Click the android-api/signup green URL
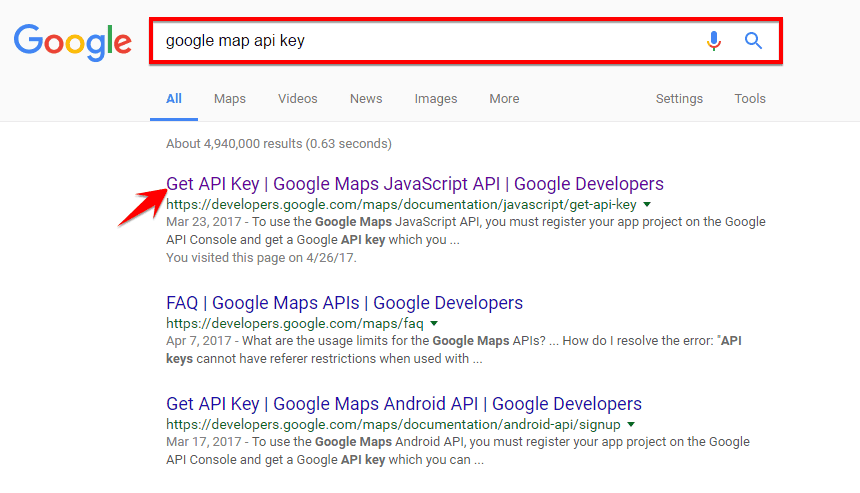 pyautogui.click(x=393, y=424)
